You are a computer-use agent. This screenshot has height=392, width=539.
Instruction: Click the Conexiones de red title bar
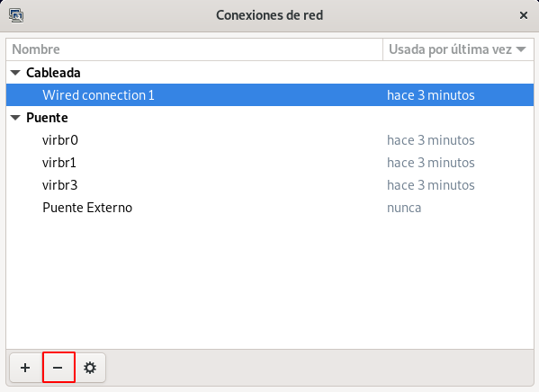tap(270, 15)
